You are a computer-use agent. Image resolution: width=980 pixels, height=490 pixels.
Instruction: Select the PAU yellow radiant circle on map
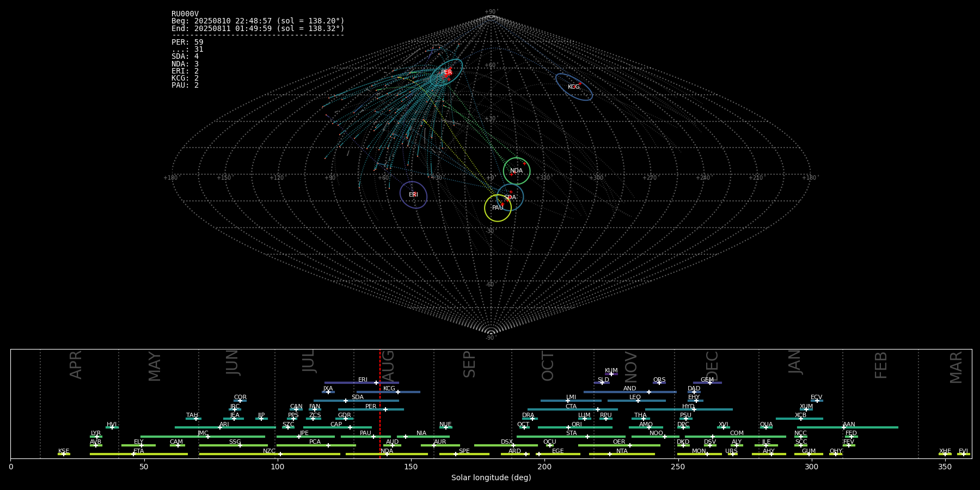point(498,207)
